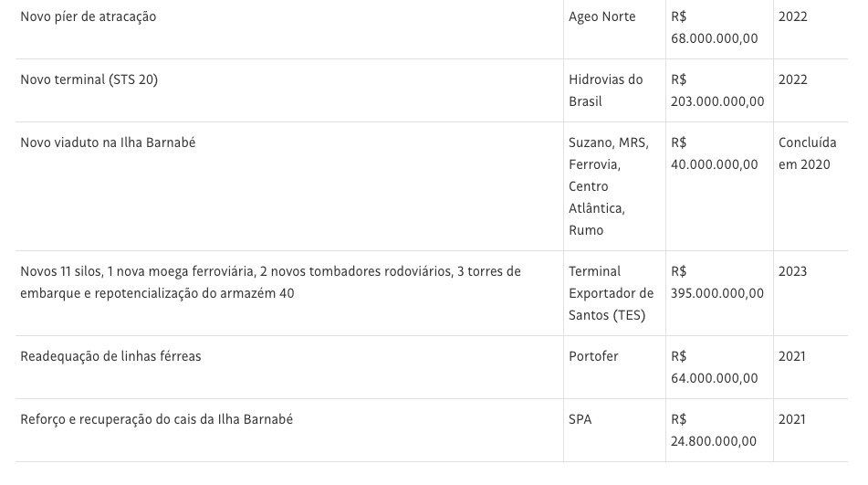Click 'Novo viaduto na Ilha Barnabé' text
This screenshot has height=485, width=868.
click(108, 142)
